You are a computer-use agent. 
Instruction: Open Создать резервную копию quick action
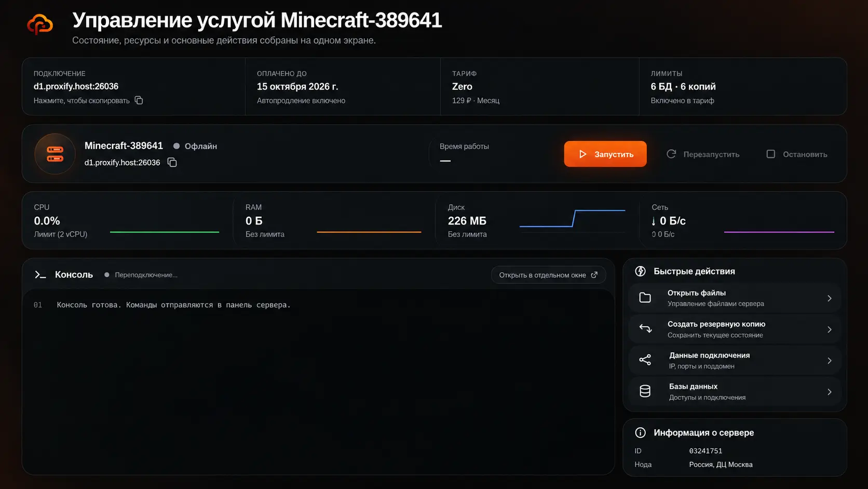click(735, 329)
